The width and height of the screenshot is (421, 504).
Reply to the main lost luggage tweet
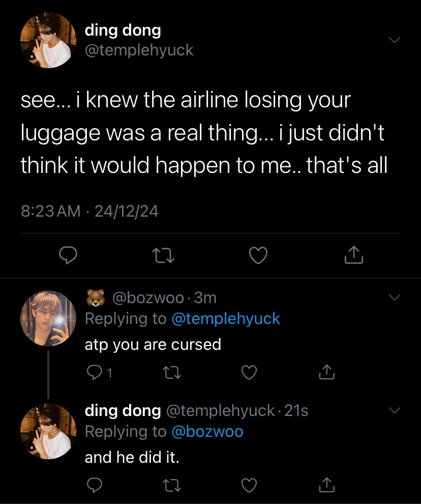68,255
